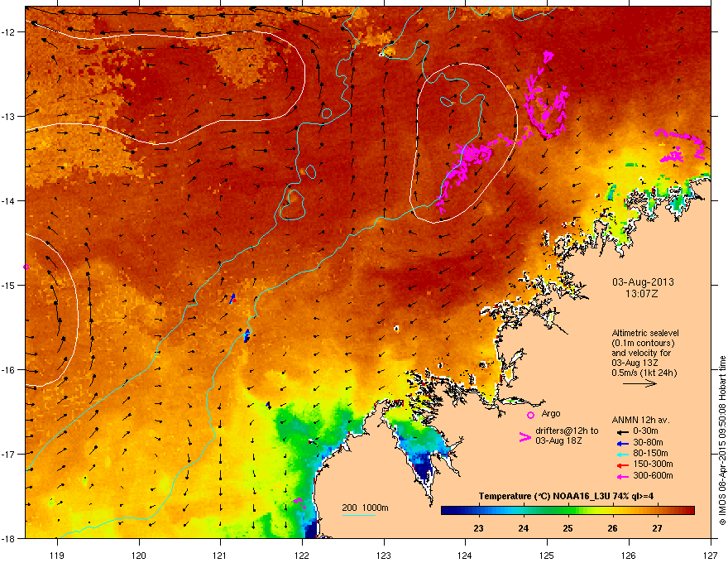Click the Argo float marker on left map edge

[26, 267]
